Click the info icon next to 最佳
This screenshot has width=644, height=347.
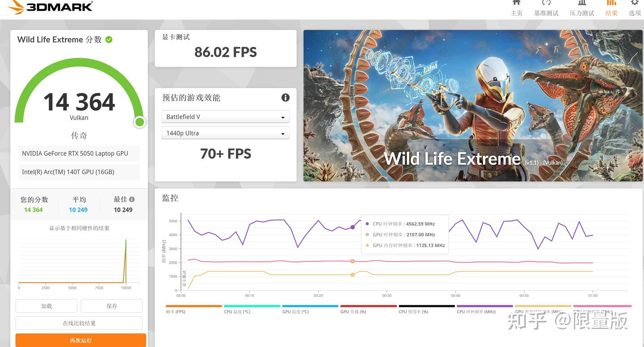tap(131, 199)
